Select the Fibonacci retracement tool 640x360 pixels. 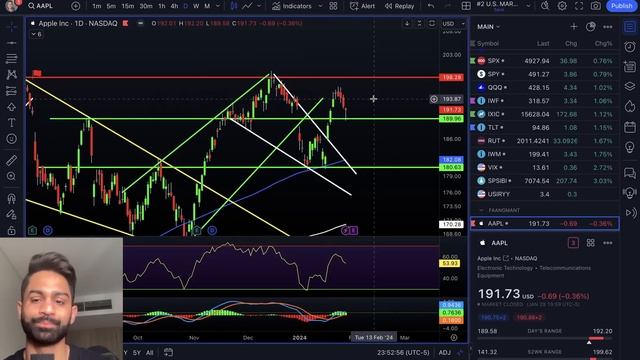[11, 59]
